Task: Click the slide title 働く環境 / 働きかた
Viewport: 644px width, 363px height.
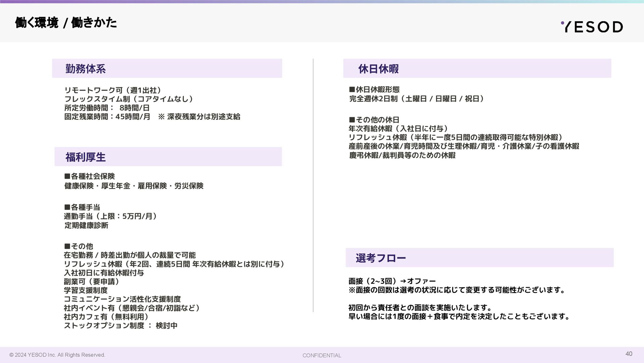Action: [66, 23]
